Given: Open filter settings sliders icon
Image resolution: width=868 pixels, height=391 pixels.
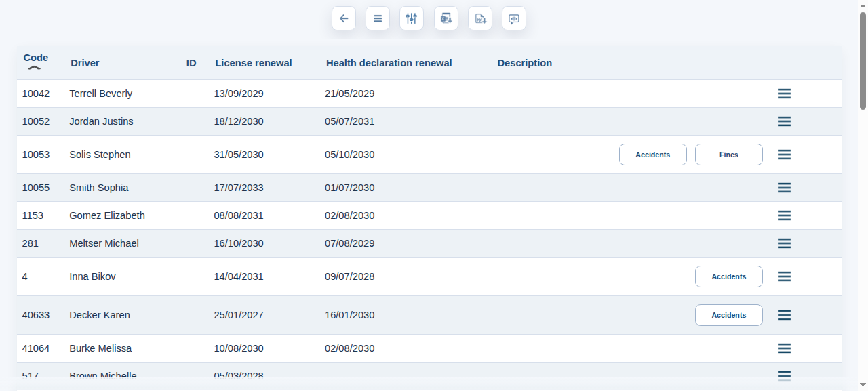Looking at the screenshot, I should click(x=412, y=18).
